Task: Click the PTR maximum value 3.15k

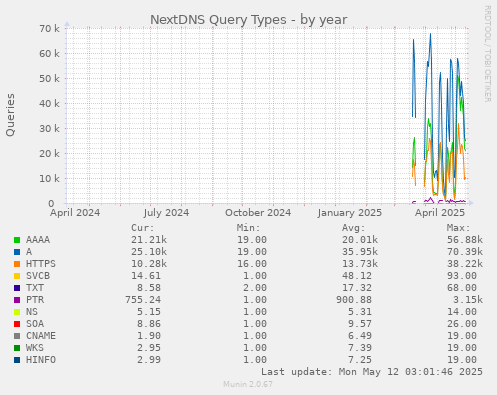Action: point(468,300)
